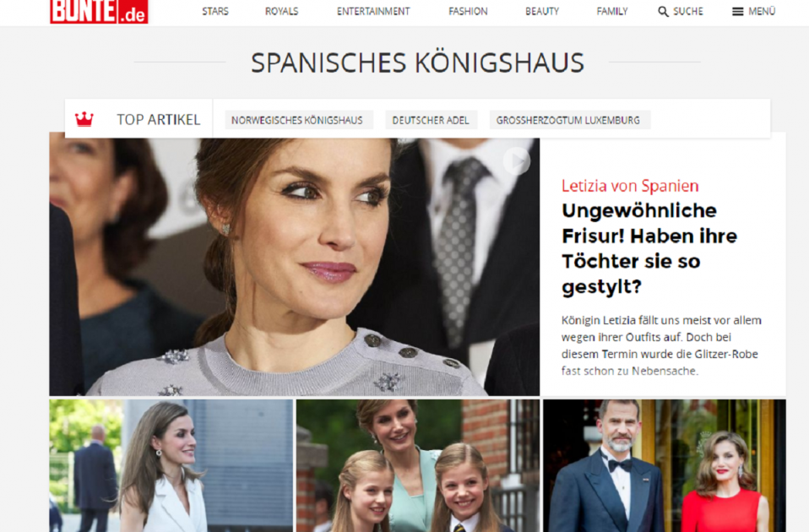Open the search magnifier icon
Screen dimensions: 809x532
(663, 11)
